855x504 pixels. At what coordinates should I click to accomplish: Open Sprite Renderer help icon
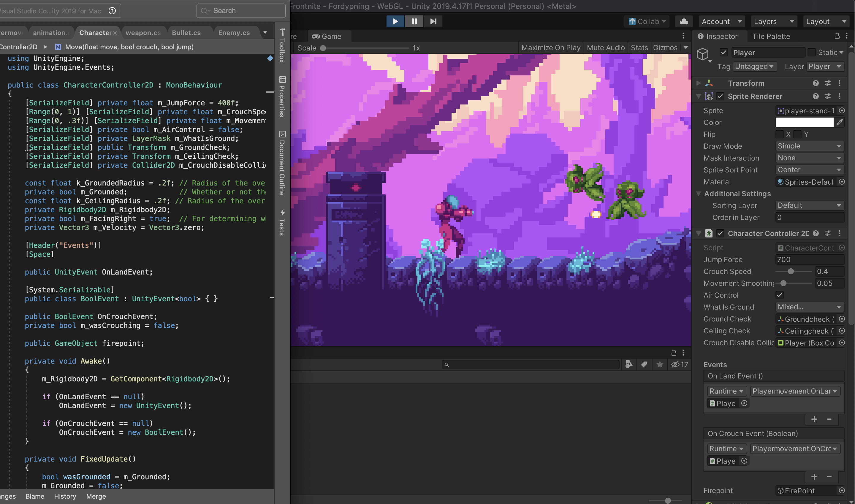point(816,96)
